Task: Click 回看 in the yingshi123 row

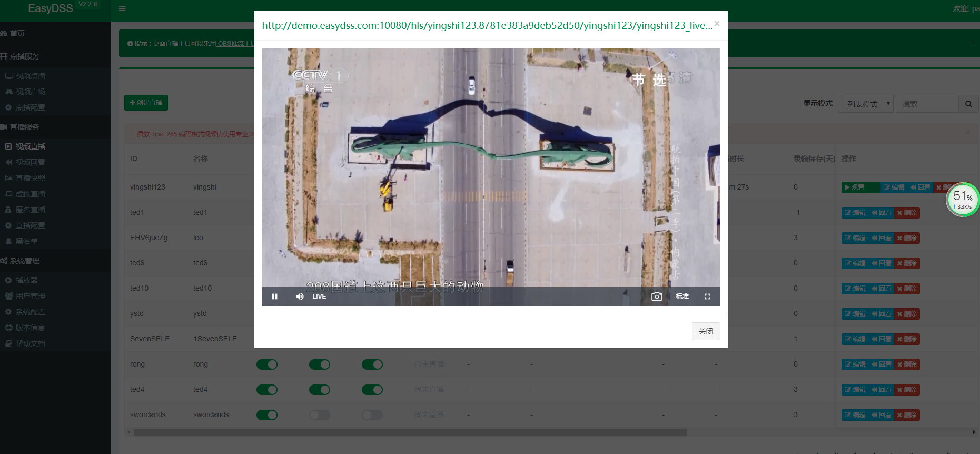Action: click(x=920, y=187)
